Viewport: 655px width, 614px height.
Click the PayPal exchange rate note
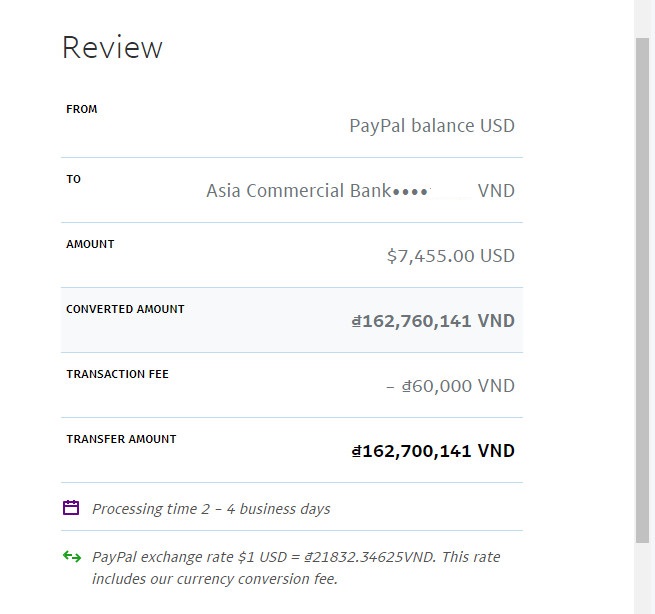click(295, 567)
